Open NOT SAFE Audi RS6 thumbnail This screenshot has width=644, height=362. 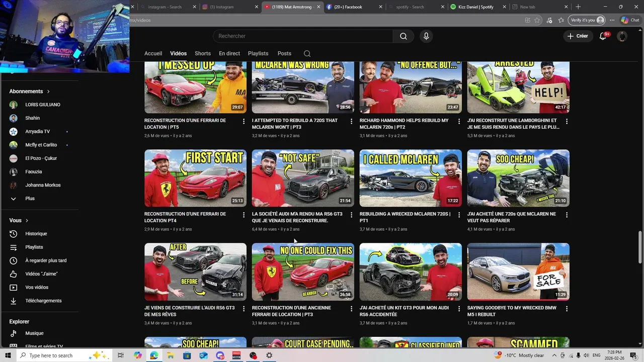pos(303,178)
